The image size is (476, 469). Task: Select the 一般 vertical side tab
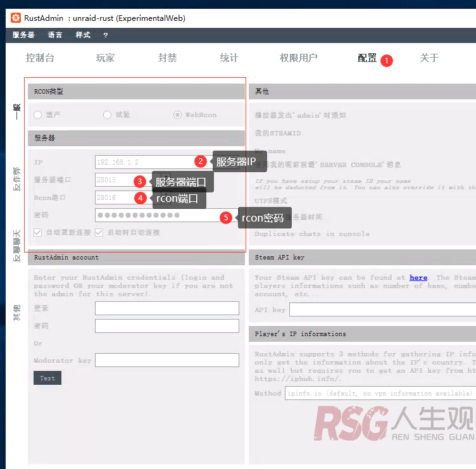coord(16,111)
